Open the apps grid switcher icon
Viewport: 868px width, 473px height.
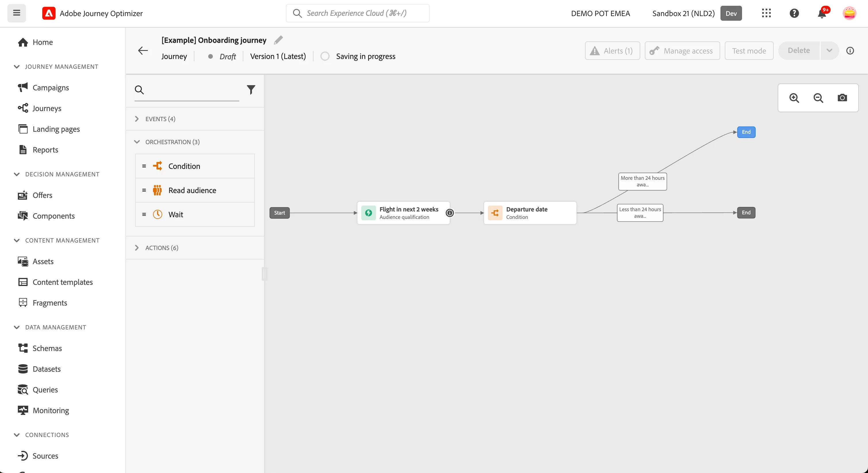766,13
